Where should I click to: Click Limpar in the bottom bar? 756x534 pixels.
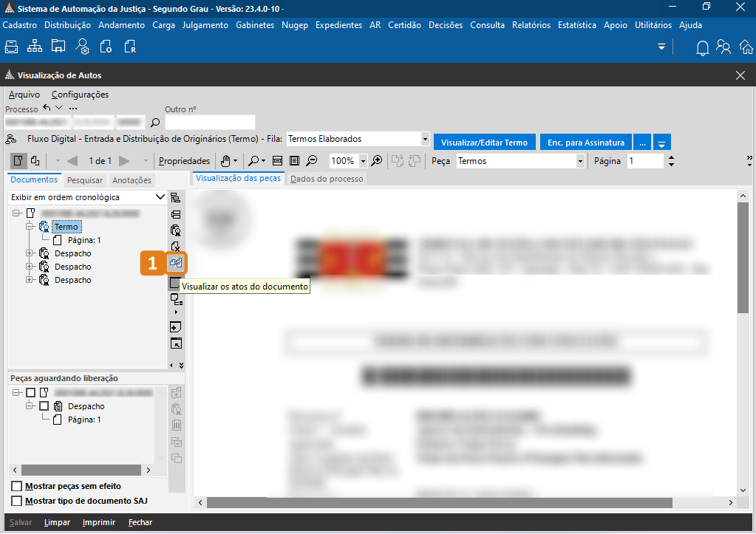57,522
